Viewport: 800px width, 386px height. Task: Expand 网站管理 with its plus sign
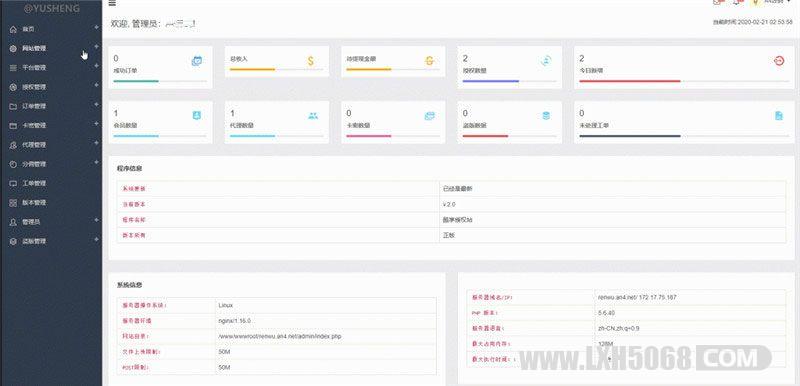click(96, 46)
